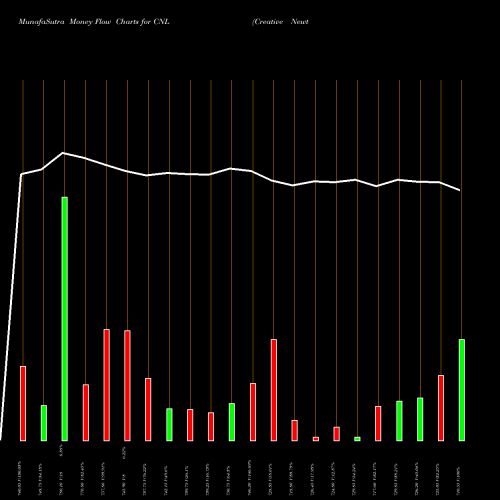
Task: Click the green bar between two short red bars mid-chart
Action: (232, 422)
